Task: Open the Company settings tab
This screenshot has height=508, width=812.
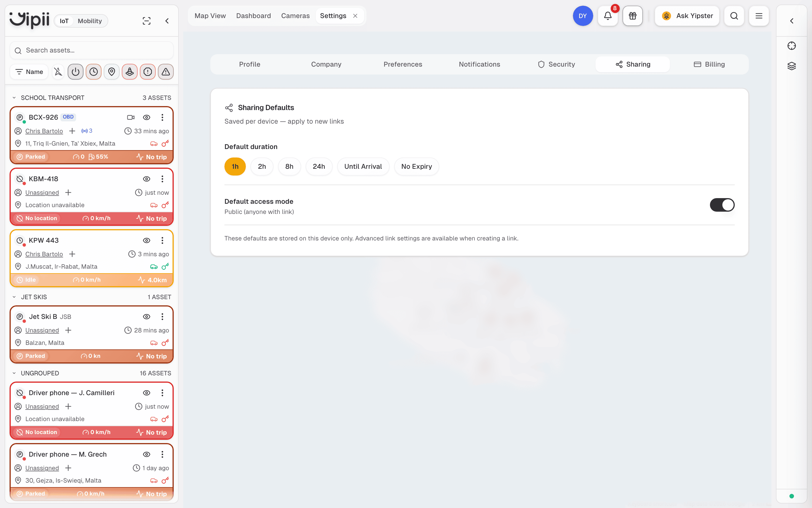Action: point(326,64)
